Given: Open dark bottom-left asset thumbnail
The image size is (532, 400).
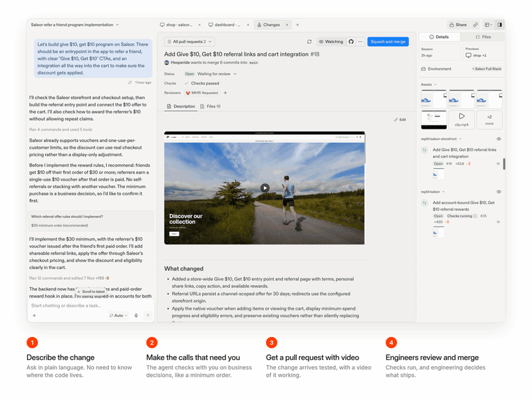Looking at the screenshot, I should tap(434, 120).
